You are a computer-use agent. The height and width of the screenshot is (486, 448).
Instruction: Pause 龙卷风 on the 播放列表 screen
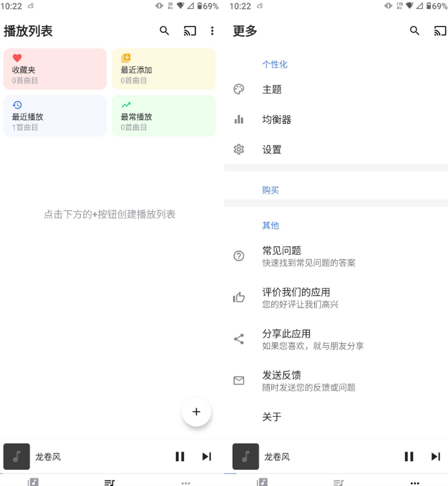[x=180, y=457]
